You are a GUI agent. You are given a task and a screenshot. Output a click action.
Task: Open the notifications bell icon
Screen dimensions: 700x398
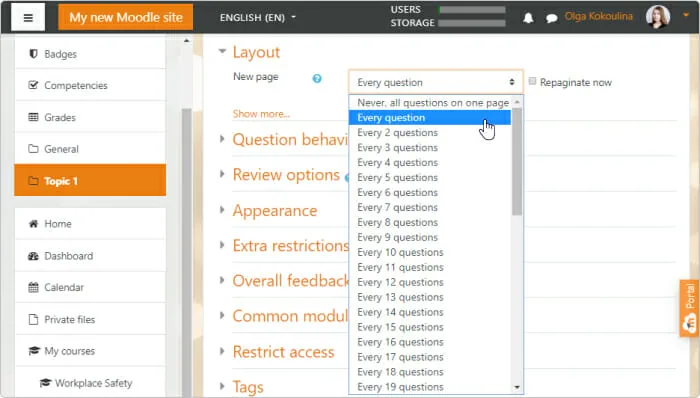point(528,18)
